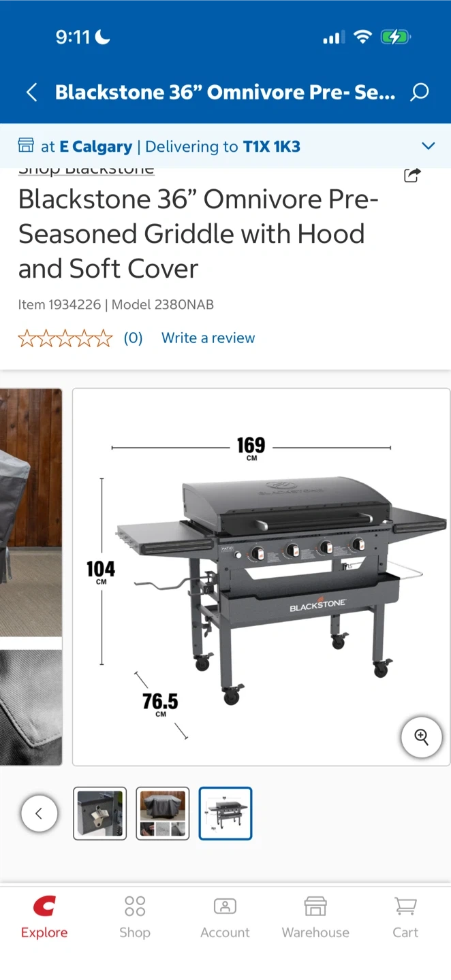Select the dimensions griddle thumbnail
451x980 pixels.
[x=226, y=813]
